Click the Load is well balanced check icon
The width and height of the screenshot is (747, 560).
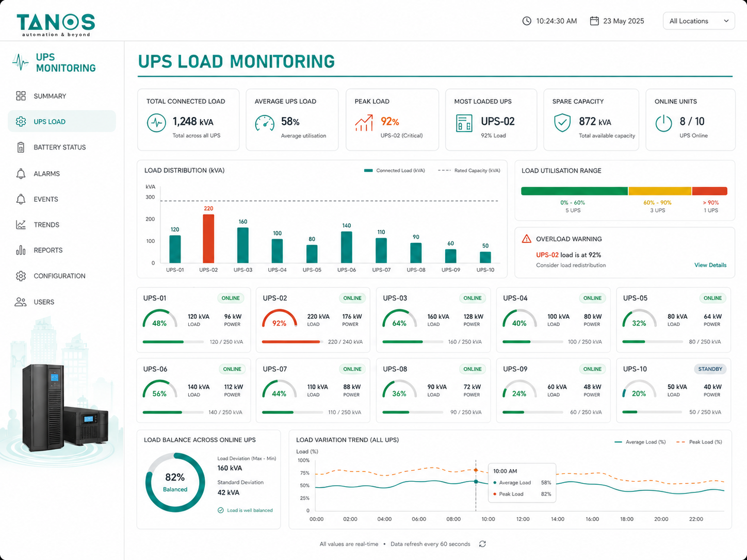coord(221,510)
